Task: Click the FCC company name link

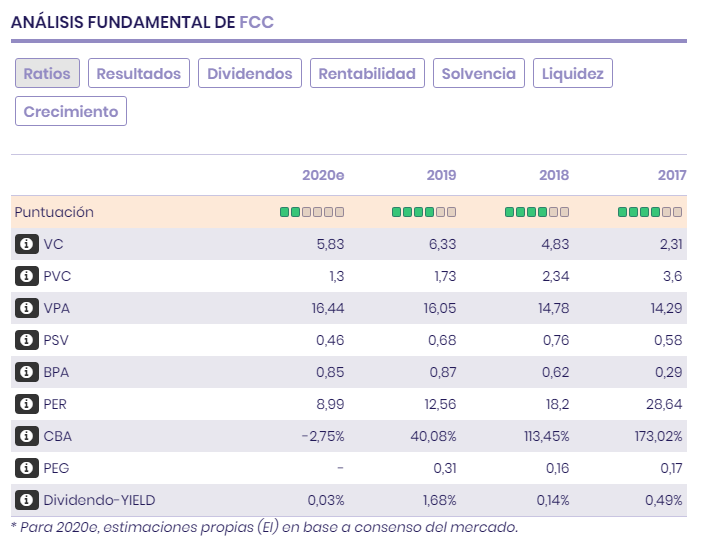Action: coord(256,21)
